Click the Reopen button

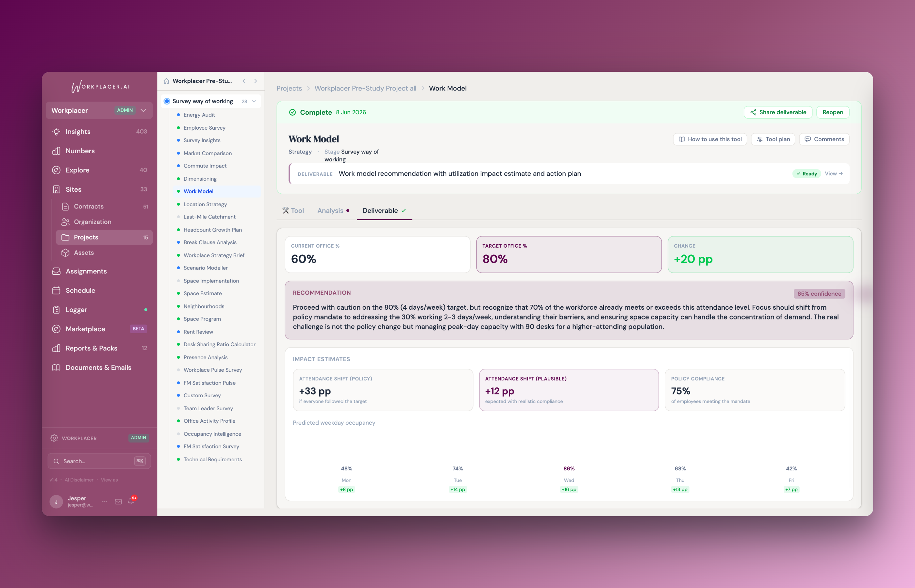point(833,112)
